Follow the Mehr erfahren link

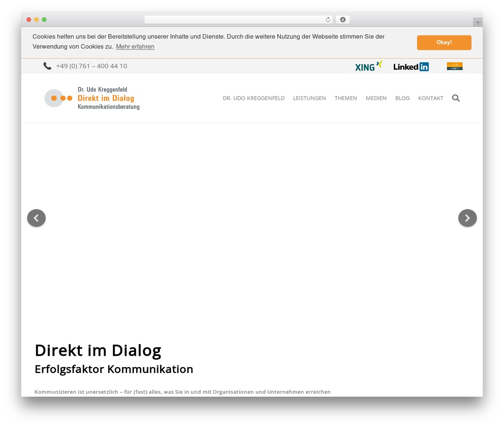click(135, 46)
